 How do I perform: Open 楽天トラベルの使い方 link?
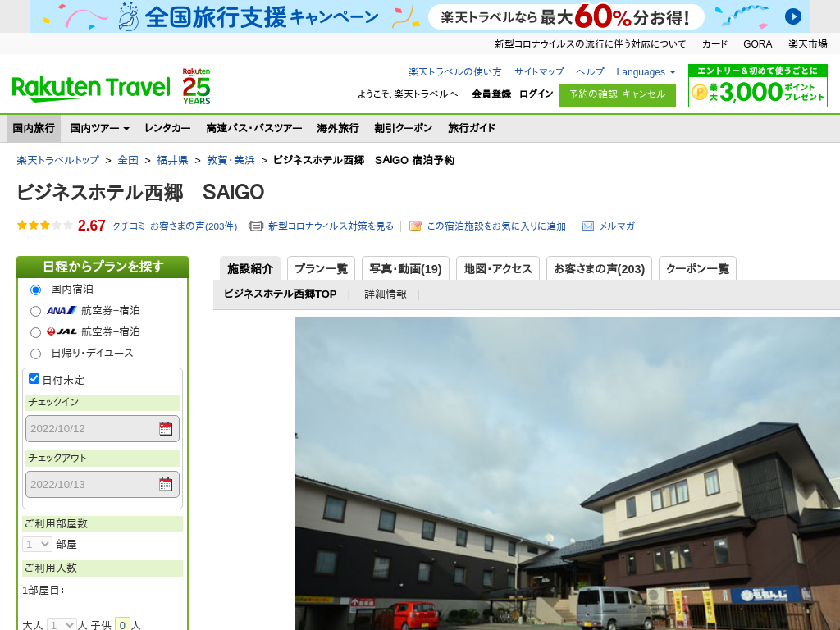click(x=454, y=72)
